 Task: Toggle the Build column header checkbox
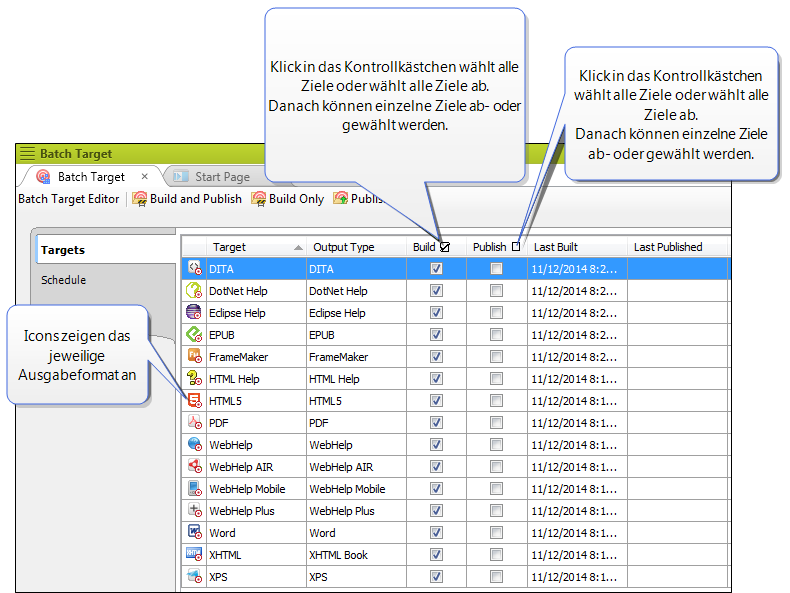[x=445, y=247]
